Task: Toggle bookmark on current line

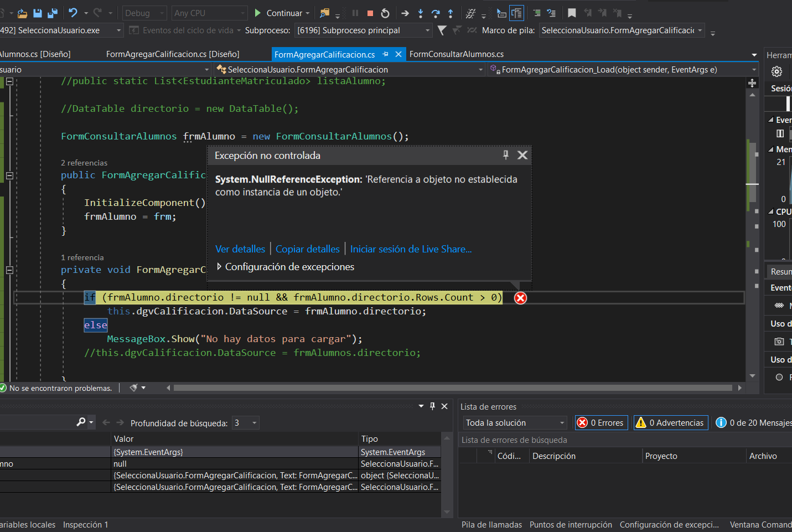Action: pos(572,13)
